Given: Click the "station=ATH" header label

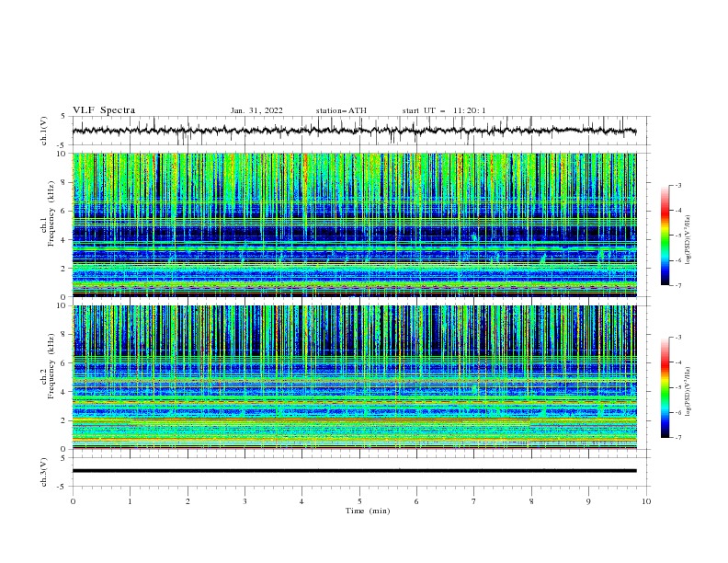Looking at the screenshot, I should [x=341, y=110].
